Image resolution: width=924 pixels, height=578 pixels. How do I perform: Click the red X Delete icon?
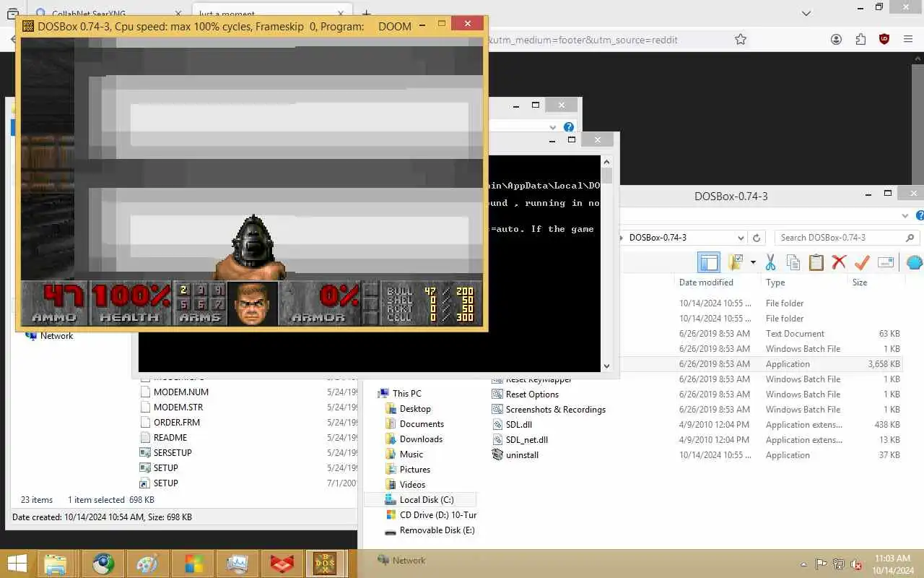tap(839, 262)
